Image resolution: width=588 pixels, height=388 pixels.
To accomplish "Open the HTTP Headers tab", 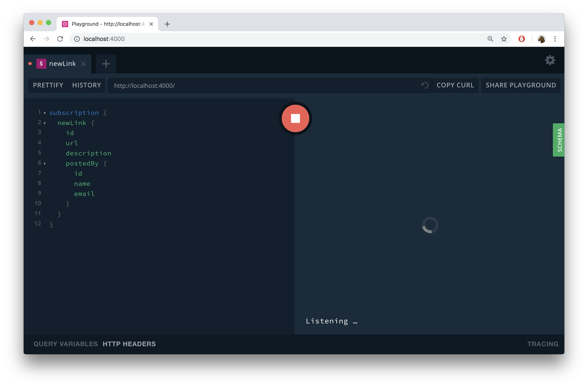I will [x=129, y=344].
